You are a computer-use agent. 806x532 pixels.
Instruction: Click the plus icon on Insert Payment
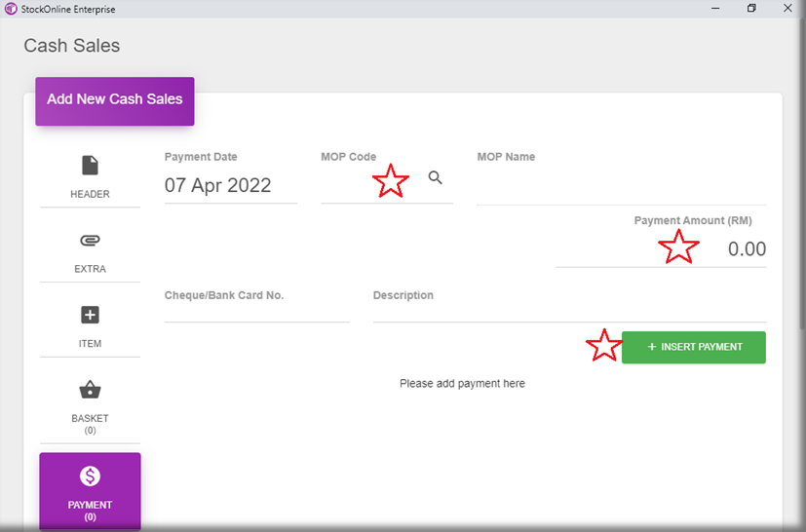pyautogui.click(x=652, y=347)
